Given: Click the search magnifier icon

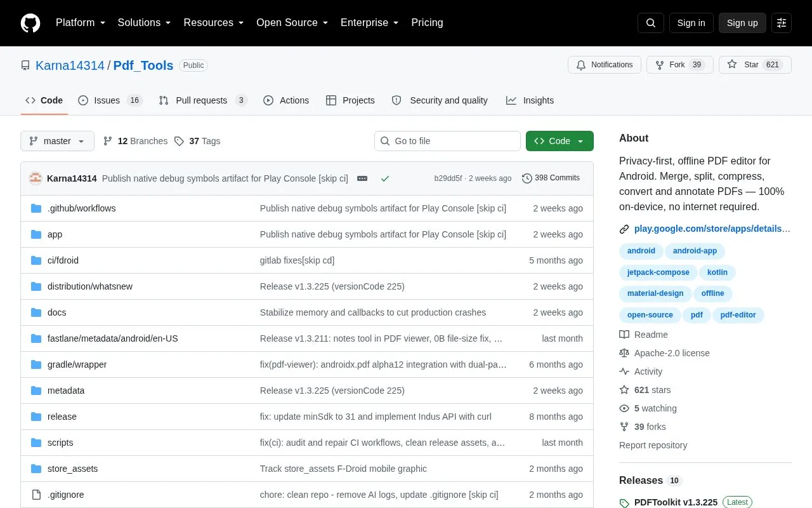Looking at the screenshot, I should click(651, 23).
